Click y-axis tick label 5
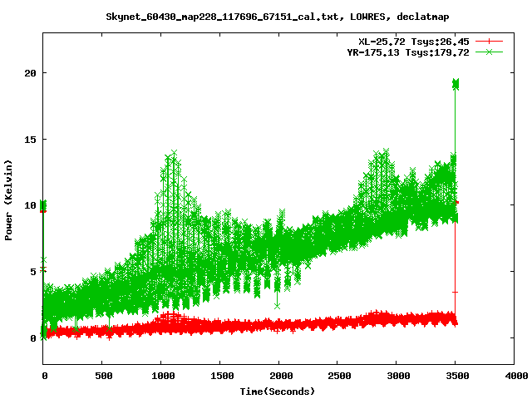Image resolution: width=532 pixels, height=399 pixels. 33,272
